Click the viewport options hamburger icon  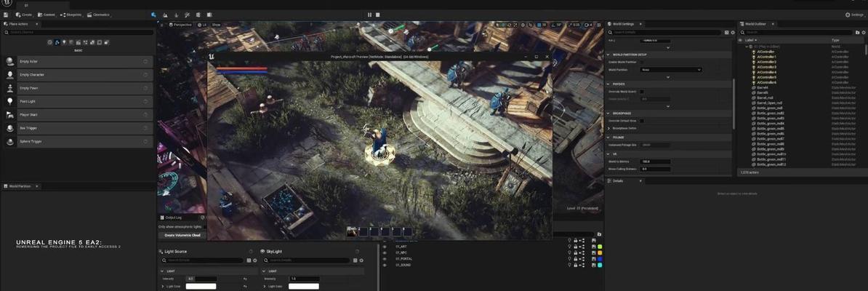point(162,25)
